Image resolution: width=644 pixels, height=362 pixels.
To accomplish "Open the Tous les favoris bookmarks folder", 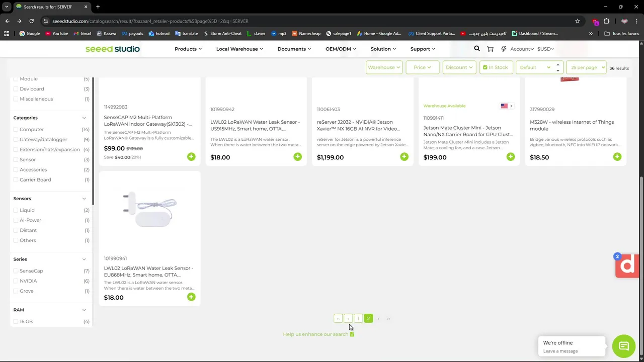I will click(x=622, y=34).
